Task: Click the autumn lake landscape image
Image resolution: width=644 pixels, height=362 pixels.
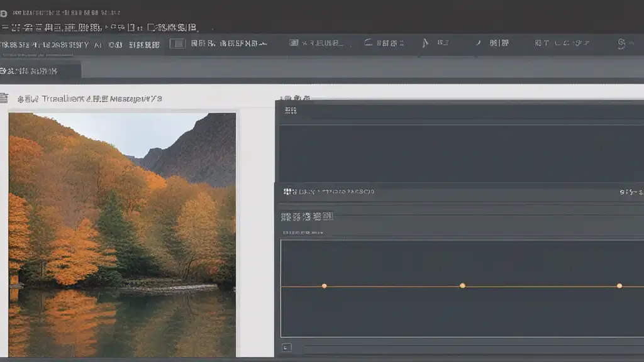Action: (122, 234)
